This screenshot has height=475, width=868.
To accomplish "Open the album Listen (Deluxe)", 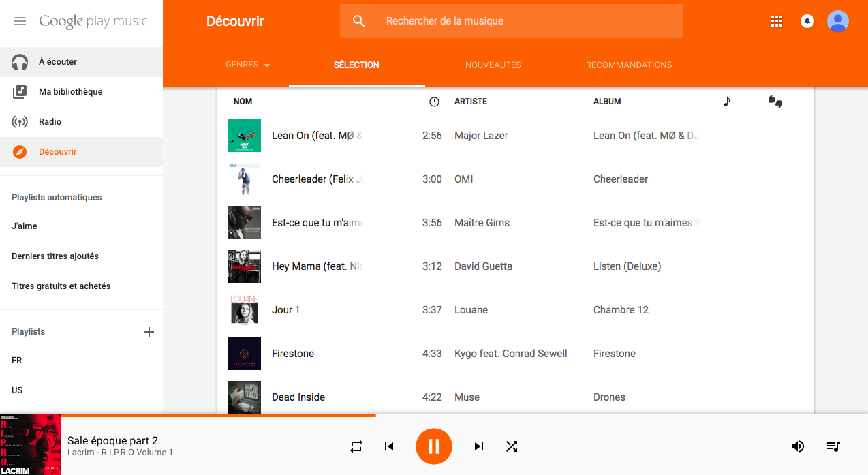I will (627, 266).
